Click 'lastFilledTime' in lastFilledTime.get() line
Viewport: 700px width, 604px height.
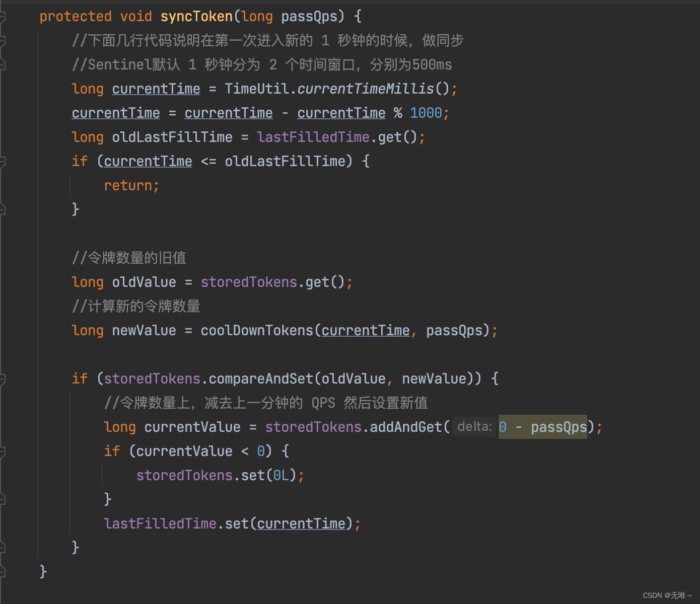click(x=313, y=137)
